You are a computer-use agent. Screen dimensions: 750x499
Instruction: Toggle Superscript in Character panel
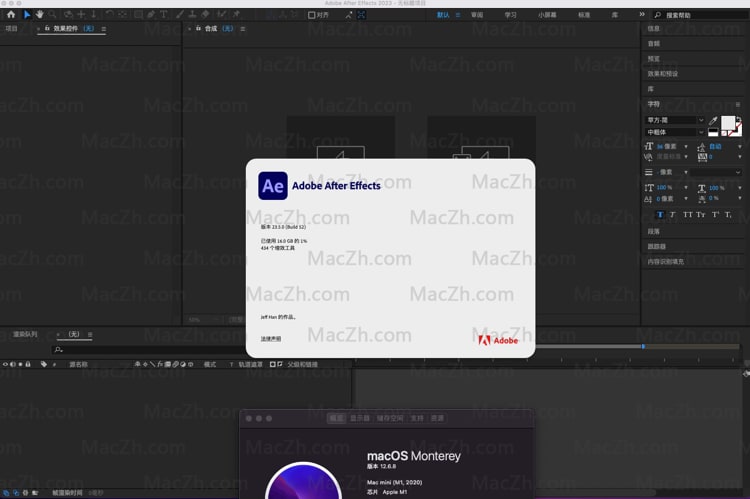[x=715, y=215]
